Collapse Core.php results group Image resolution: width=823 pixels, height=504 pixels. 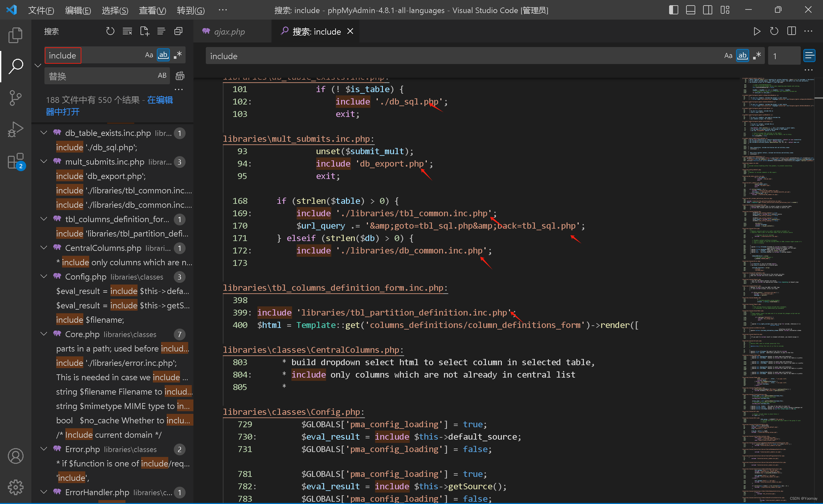(44, 334)
